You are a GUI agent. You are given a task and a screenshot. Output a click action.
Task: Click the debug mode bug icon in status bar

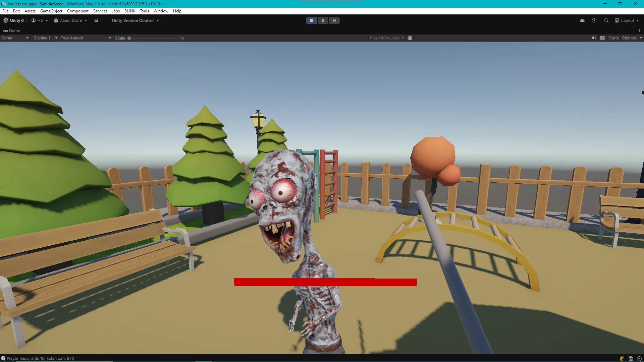click(x=622, y=358)
